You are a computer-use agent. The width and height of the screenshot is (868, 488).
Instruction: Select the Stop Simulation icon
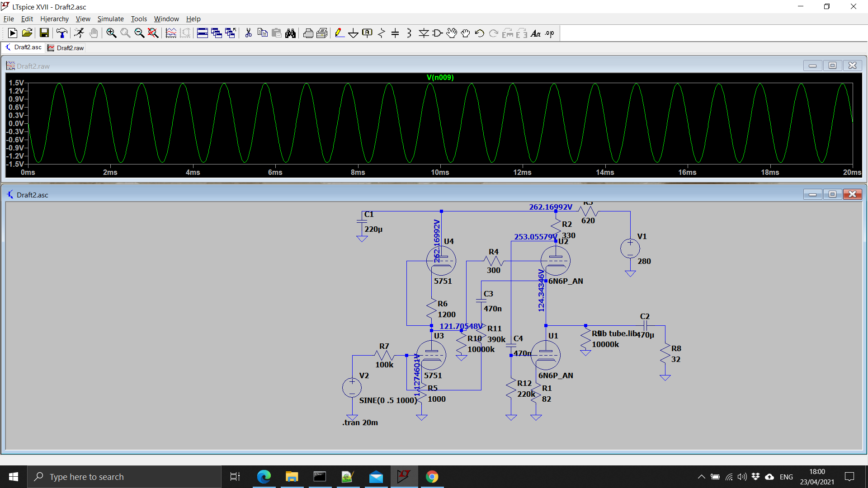(95, 33)
